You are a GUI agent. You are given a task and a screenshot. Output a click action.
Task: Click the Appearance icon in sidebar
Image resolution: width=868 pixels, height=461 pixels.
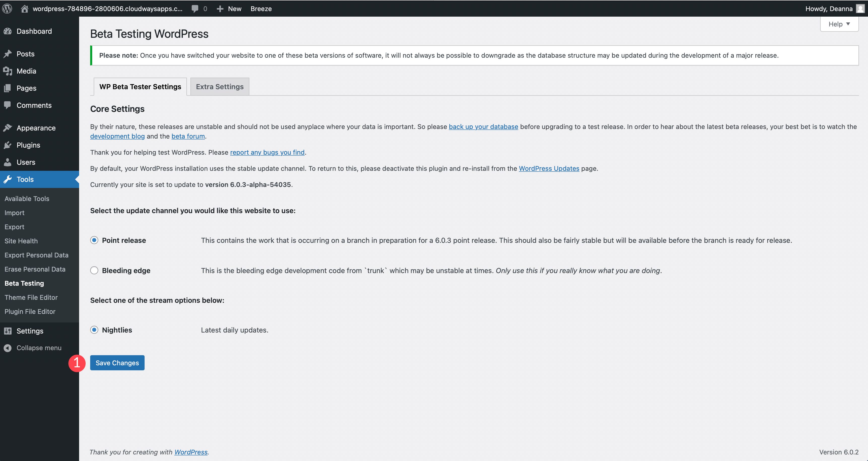(x=9, y=128)
